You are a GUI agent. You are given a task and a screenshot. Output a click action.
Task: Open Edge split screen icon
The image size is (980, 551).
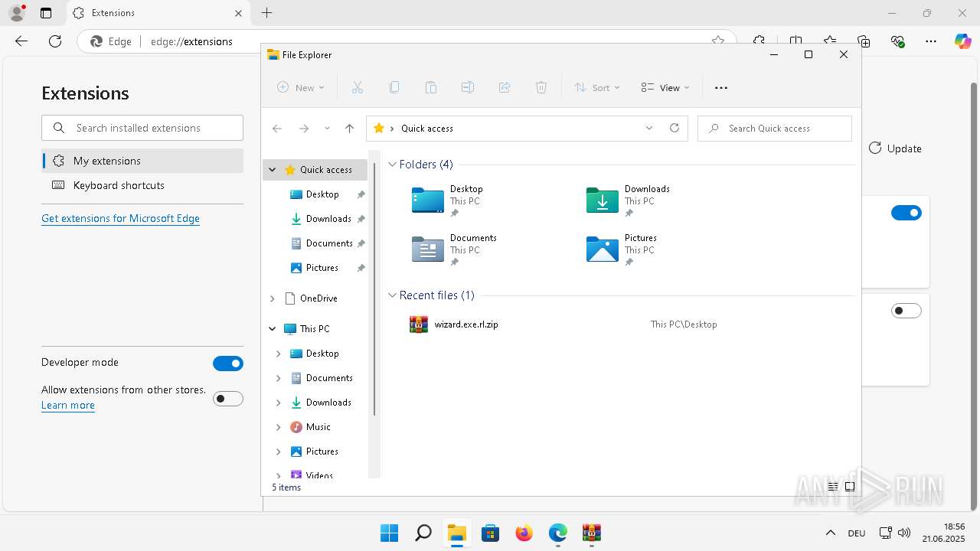pos(796,41)
